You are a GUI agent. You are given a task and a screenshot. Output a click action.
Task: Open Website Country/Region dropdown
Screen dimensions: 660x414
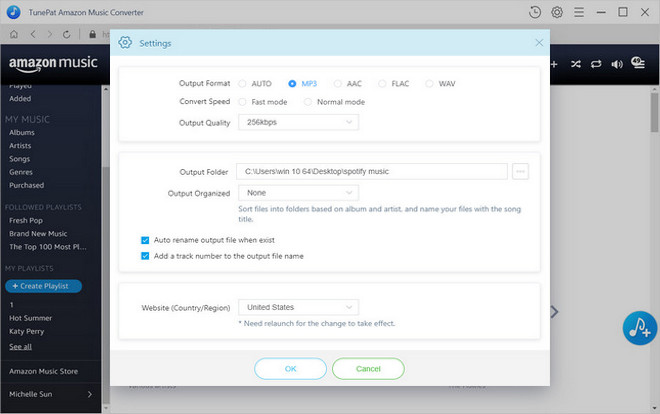pyautogui.click(x=298, y=307)
